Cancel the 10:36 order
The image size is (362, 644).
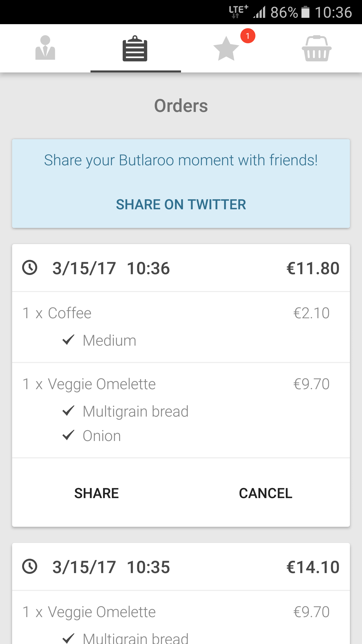[265, 493]
